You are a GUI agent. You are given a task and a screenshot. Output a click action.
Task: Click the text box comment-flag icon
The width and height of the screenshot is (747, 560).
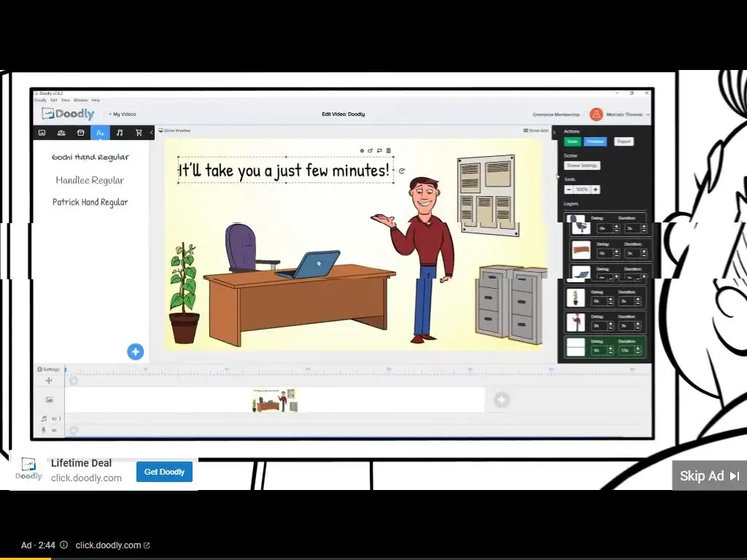(x=379, y=150)
